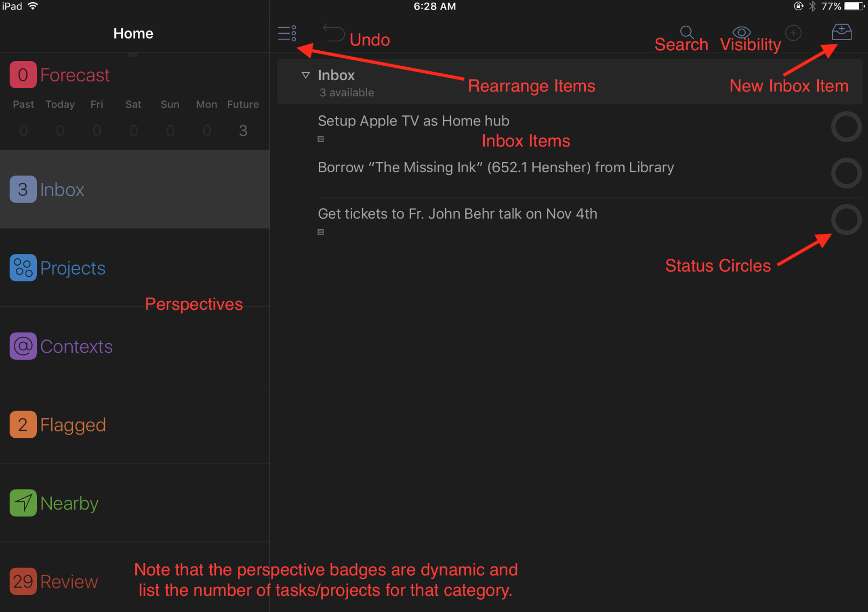Tap the green Nearby location arrow icon

click(23, 503)
